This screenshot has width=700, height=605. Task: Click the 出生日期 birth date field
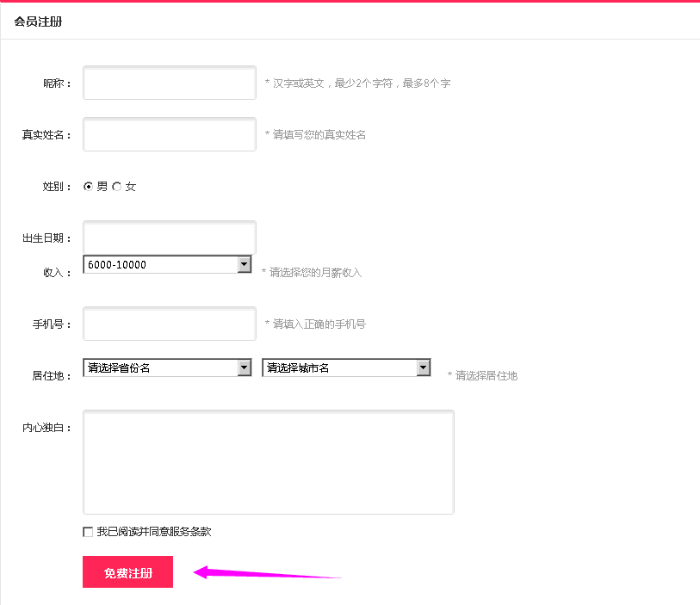[x=170, y=238]
